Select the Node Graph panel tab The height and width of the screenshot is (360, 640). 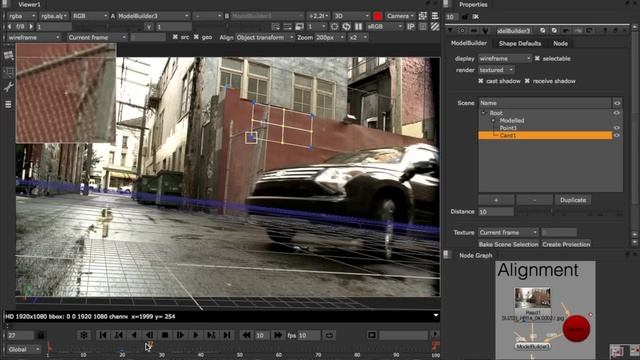pos(476,255)
